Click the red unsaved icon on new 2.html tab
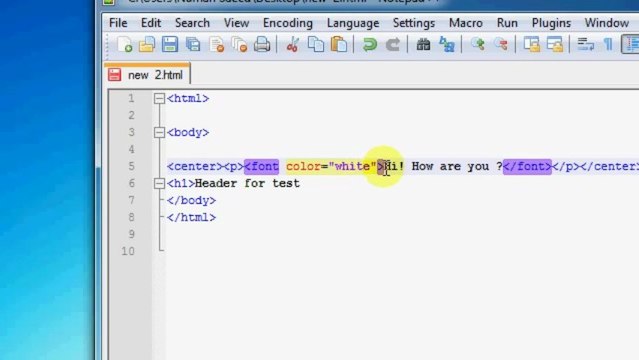Viewport: 639px width, 360px height. click(x=115, y=75)
